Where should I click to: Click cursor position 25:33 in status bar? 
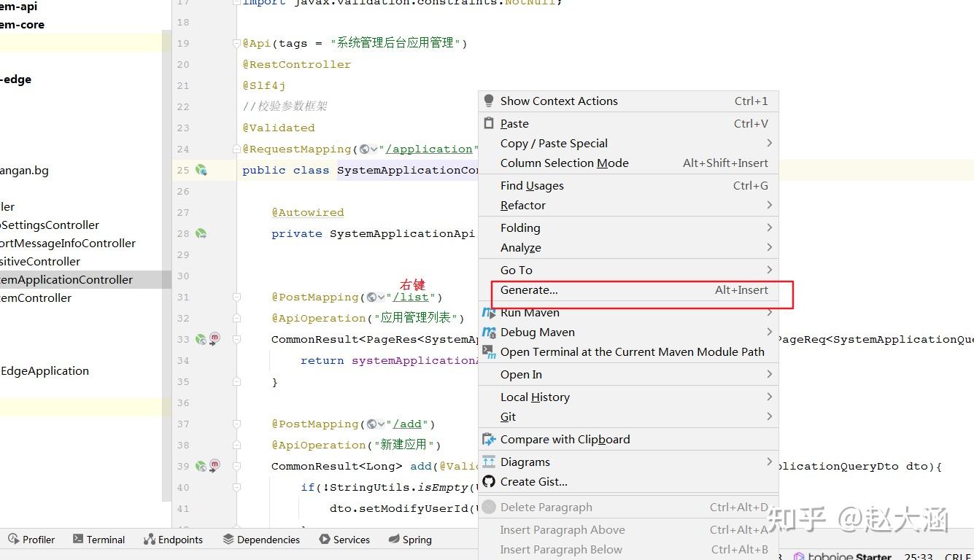919,556
